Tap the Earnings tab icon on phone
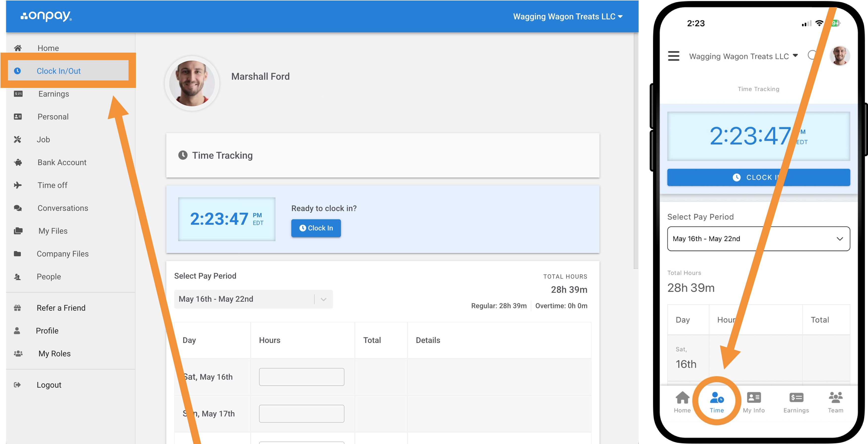 pos(796,398)
